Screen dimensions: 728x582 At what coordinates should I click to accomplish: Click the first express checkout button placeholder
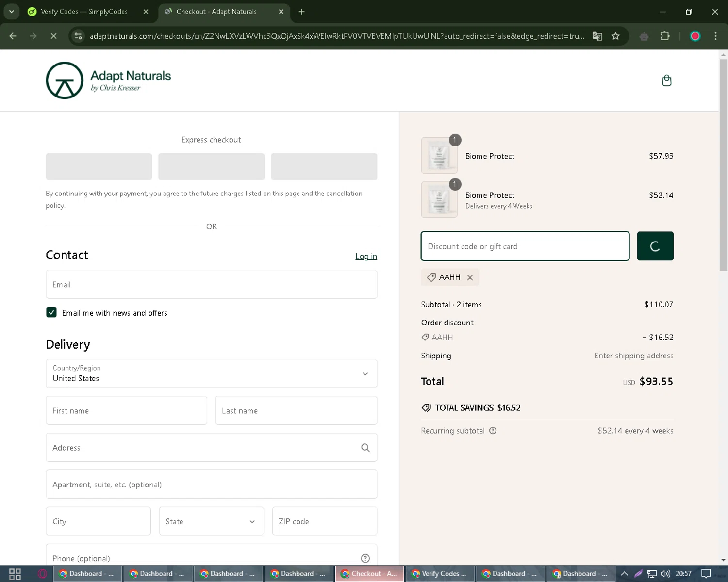pyautogui.click(x=99, y=167)
